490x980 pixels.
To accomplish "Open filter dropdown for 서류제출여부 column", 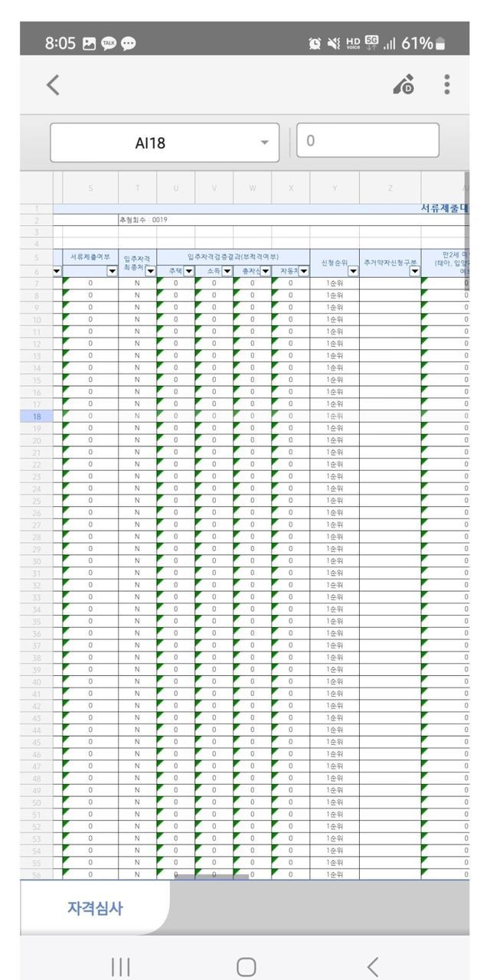I will [x=112, y=271].
